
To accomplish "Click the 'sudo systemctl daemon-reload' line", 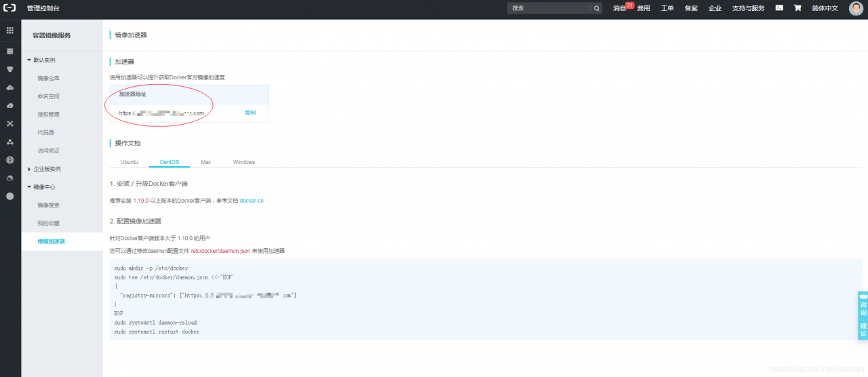I will tap(155, 323).
